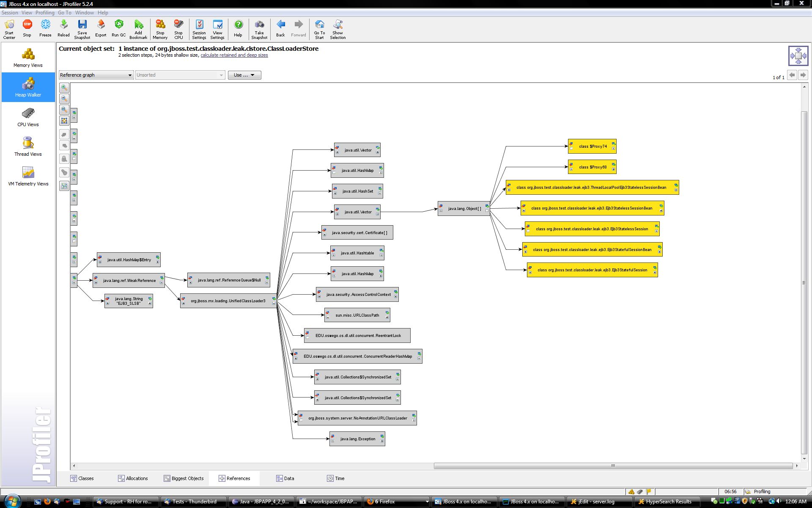The image size is (812, 508).
Task: Click the zoom out magnifier icon
Action: point(64,99)
